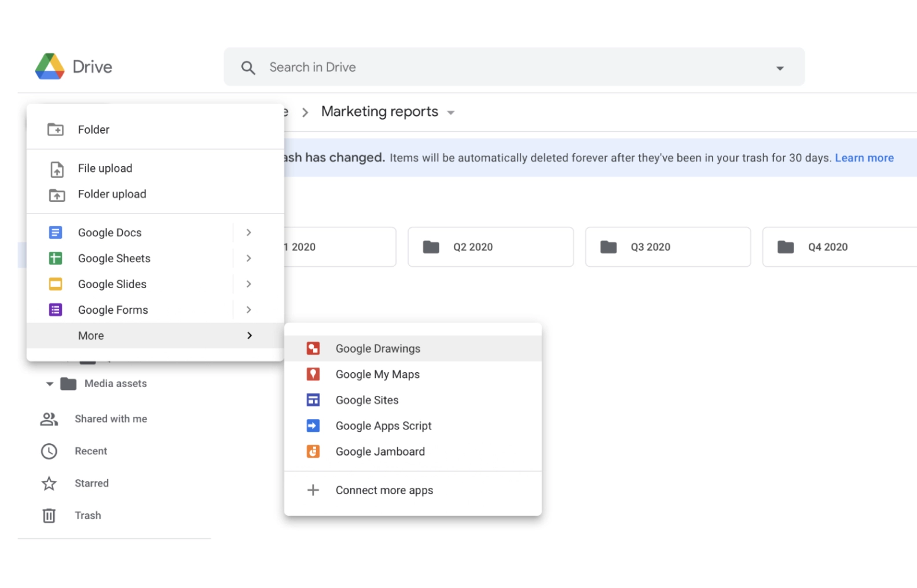Screen dimensions: 917x588
Task: Click the plus icon for Connect more apps
Action: (x=313, y=490)
